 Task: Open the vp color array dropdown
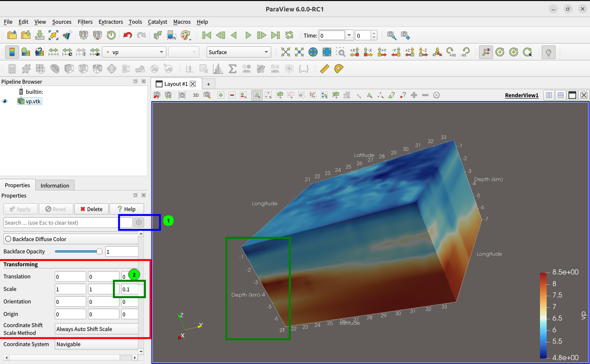134,52
